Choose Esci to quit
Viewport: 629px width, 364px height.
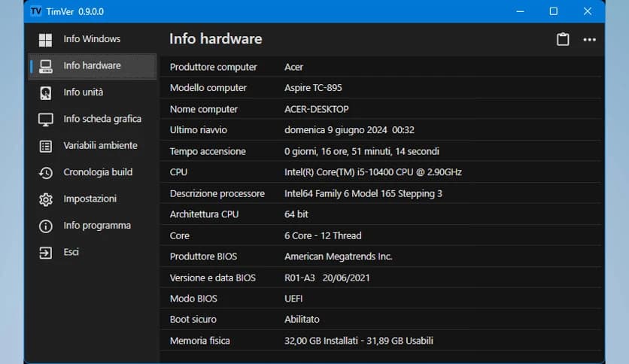[x=93, y=252]
